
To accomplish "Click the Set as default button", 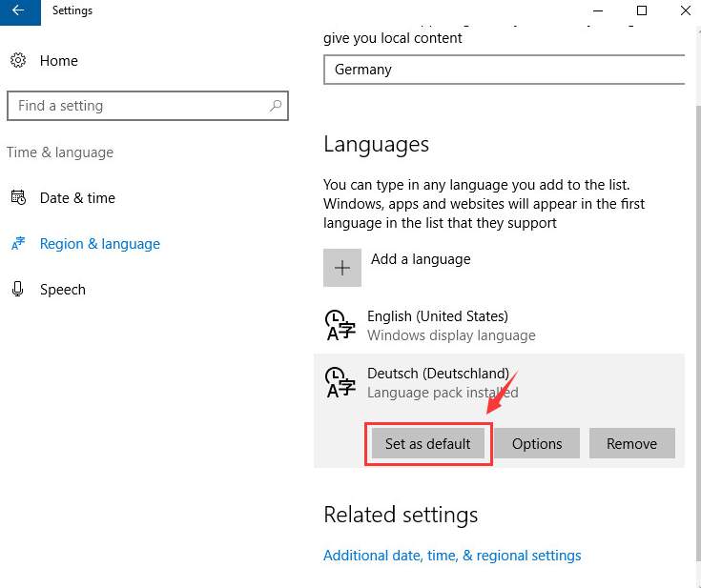I will point(427,443).
